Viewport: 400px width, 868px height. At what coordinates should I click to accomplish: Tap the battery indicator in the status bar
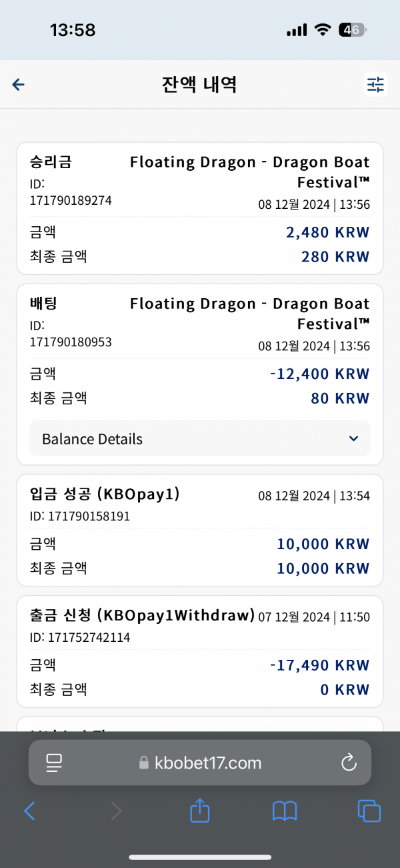coord(353,30)
